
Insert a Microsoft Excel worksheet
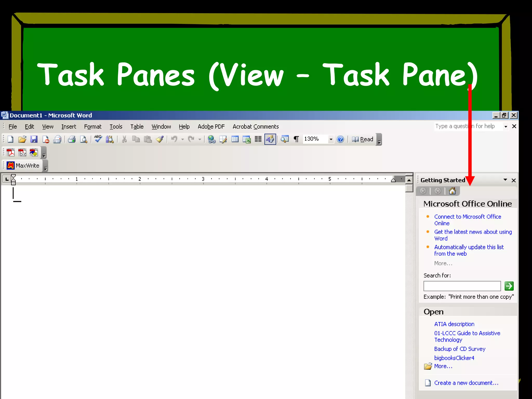coord(247,139)
